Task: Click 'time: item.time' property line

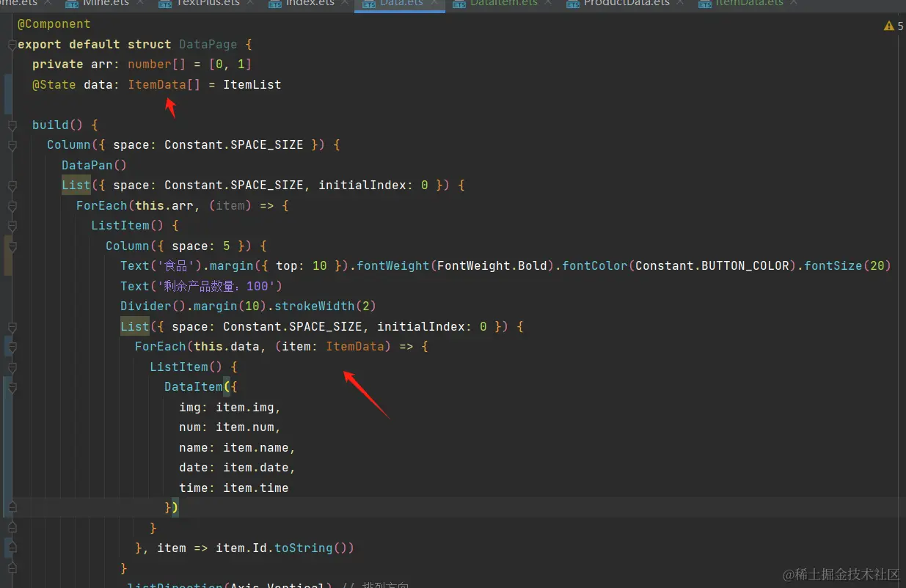Action: [x=234, y=488]
